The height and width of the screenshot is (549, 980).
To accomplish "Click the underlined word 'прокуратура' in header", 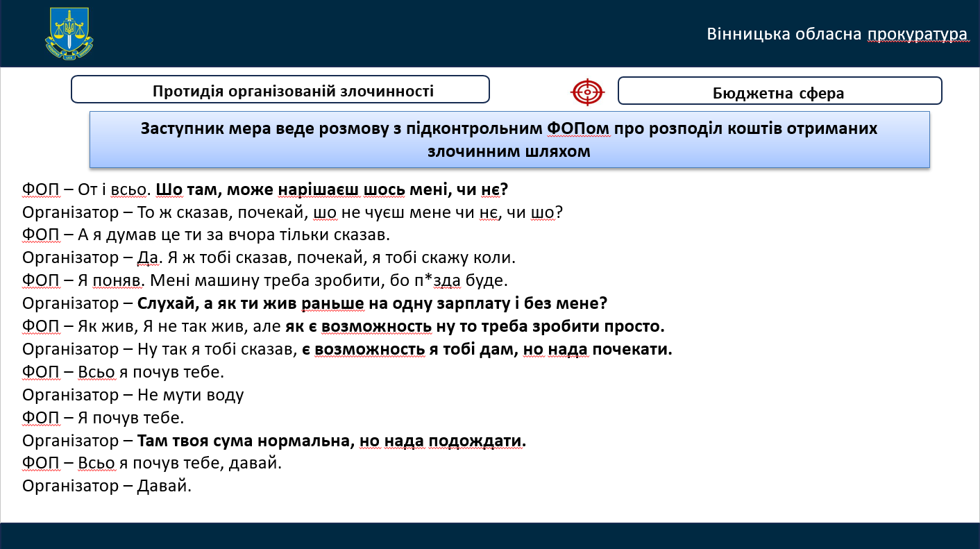I will coord(917,34).
